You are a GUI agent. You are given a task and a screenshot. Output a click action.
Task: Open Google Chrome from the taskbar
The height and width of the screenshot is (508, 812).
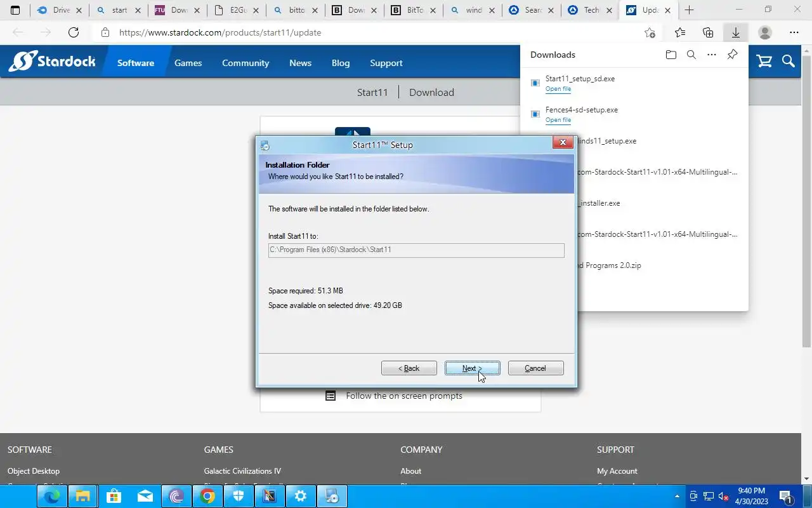tap(207, 497)
